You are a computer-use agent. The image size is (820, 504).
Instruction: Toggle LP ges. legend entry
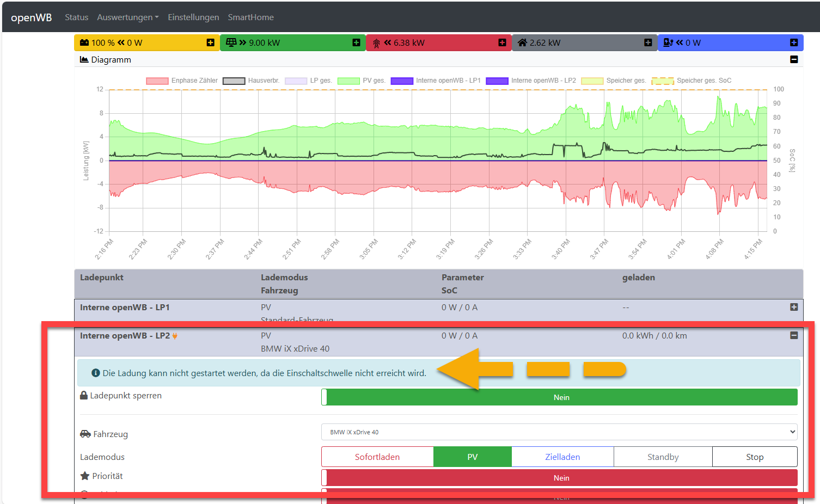point(308,81)
